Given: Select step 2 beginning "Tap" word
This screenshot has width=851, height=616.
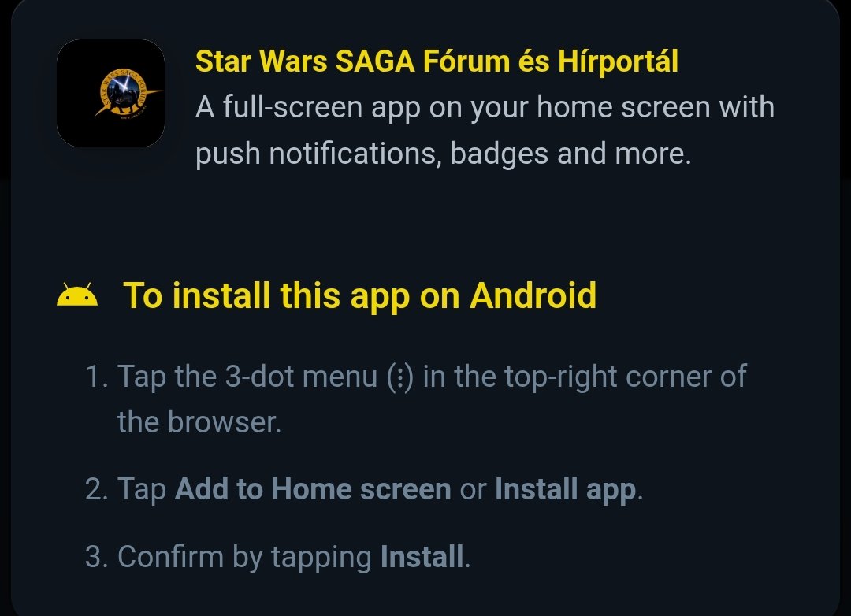Looking at the screenshot, I should [x=142, y=489].
